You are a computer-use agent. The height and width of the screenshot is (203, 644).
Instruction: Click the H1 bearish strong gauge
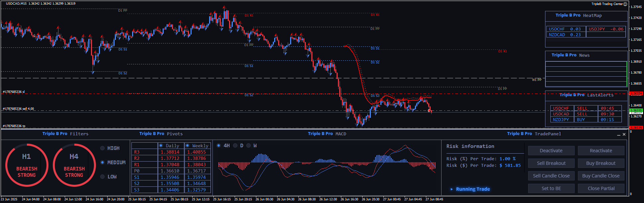(x=27, y=165)
